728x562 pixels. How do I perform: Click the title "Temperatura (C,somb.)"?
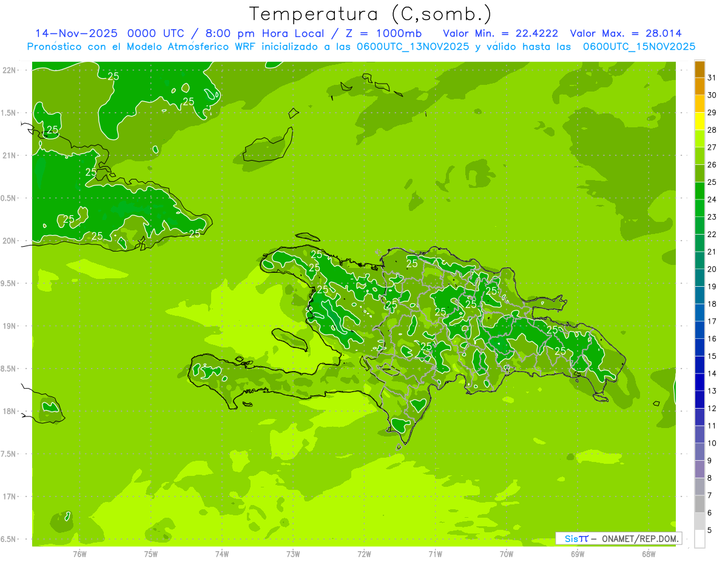pos(371,14)
